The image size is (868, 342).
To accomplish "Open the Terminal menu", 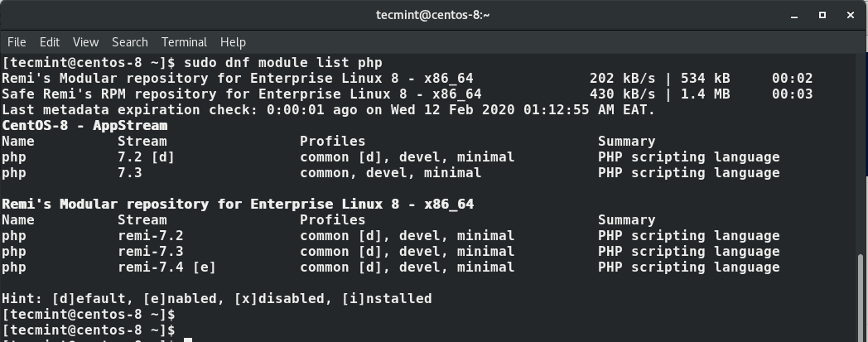I will pyautogui.click(x=184, y=41).
